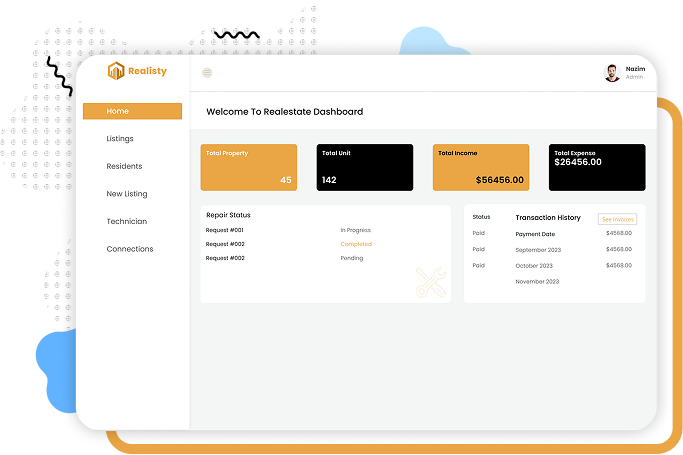The width and height of the screenshot is (683, 455).
Task: Go to the Residents page
Action: [x=124, y=166]
